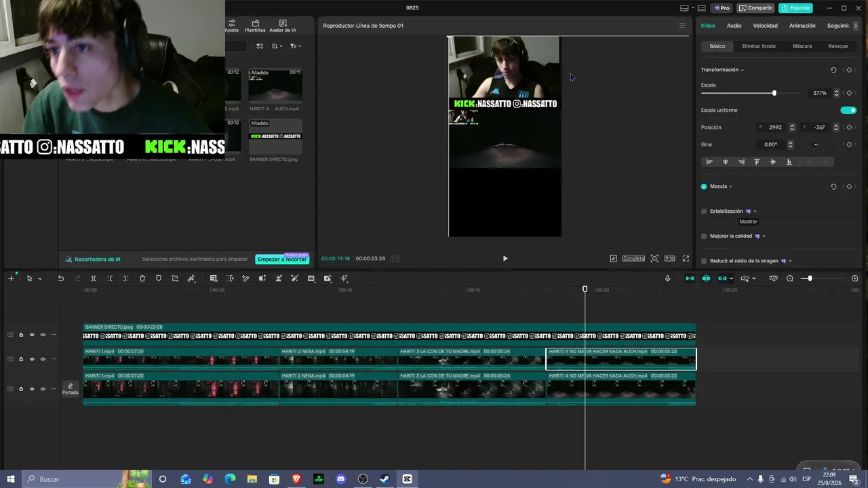Add a keyframe for Posición
868x488 pixels.
849,127
